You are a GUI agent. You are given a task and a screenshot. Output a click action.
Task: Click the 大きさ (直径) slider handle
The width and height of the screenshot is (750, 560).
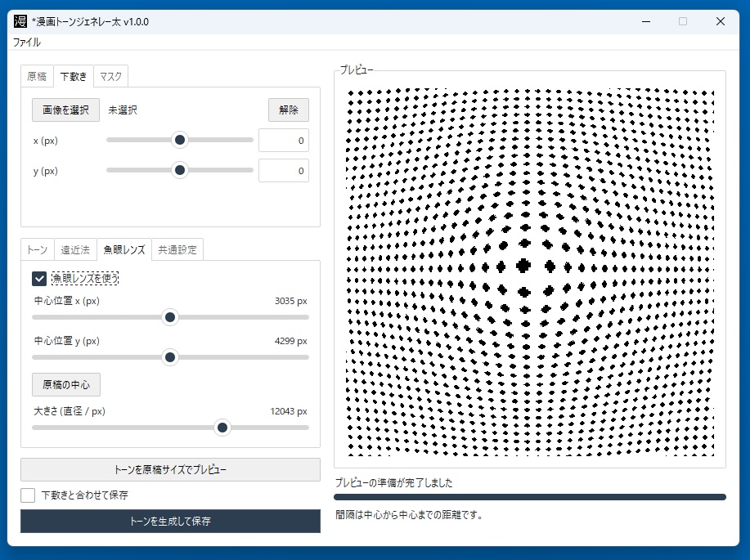click(222, 428)
